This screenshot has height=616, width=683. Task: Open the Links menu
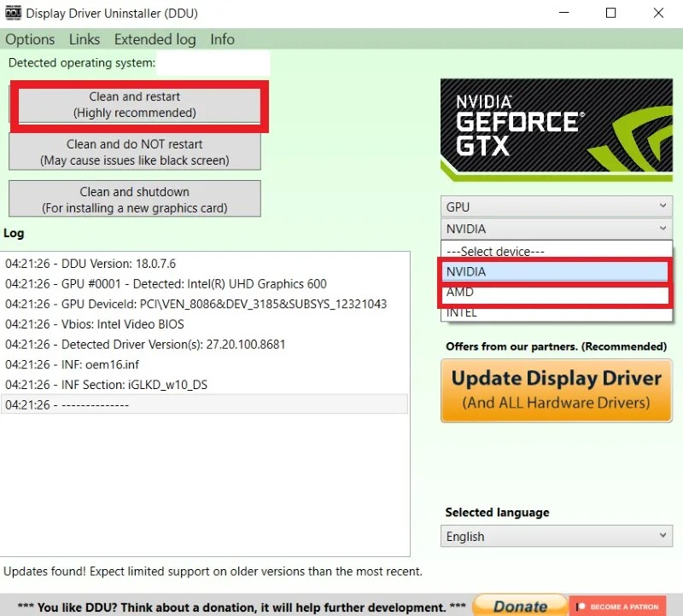click(85, 39)
